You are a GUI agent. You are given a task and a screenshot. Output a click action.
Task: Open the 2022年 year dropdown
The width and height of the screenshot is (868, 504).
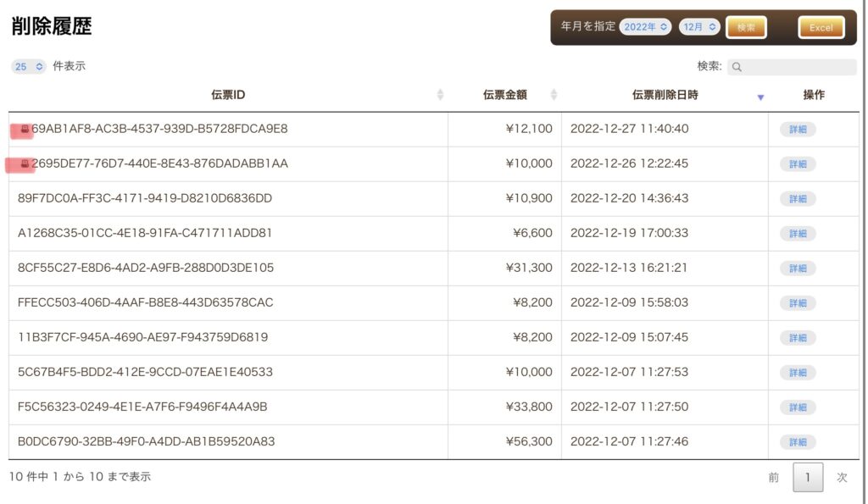point(645,26)
